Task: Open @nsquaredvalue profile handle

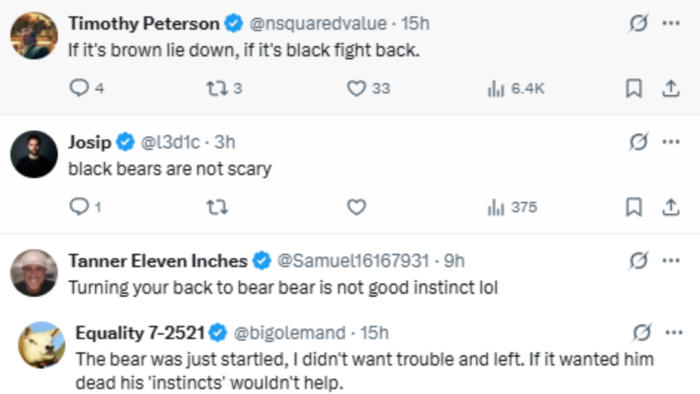Action: click(318, 23)
